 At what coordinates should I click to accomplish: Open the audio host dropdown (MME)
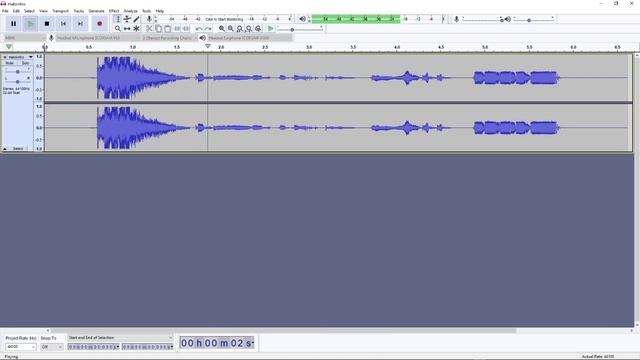tap(24, 38)
